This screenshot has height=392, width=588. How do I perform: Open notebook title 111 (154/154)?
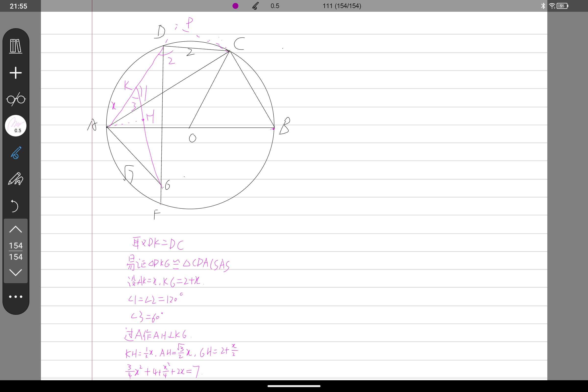tap(342, 6)
